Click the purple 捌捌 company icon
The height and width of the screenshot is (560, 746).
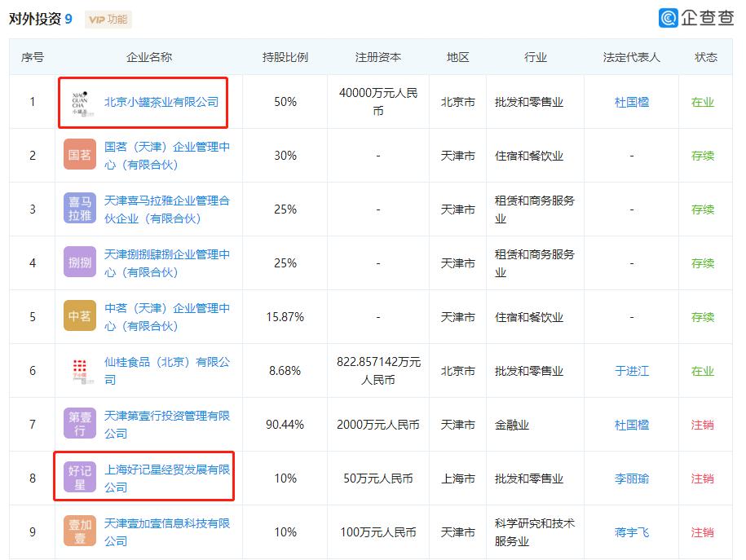coord(80,262)
